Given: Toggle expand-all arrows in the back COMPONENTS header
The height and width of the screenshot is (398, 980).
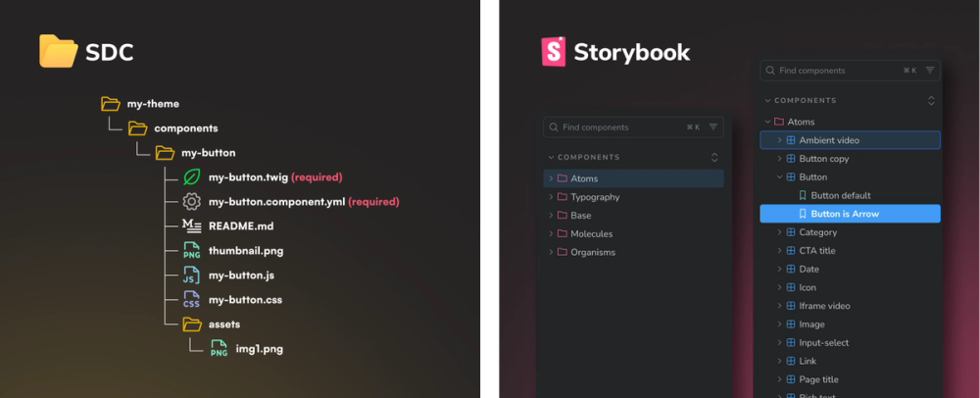Looking at the screenshot, I should tap(714, 158).
